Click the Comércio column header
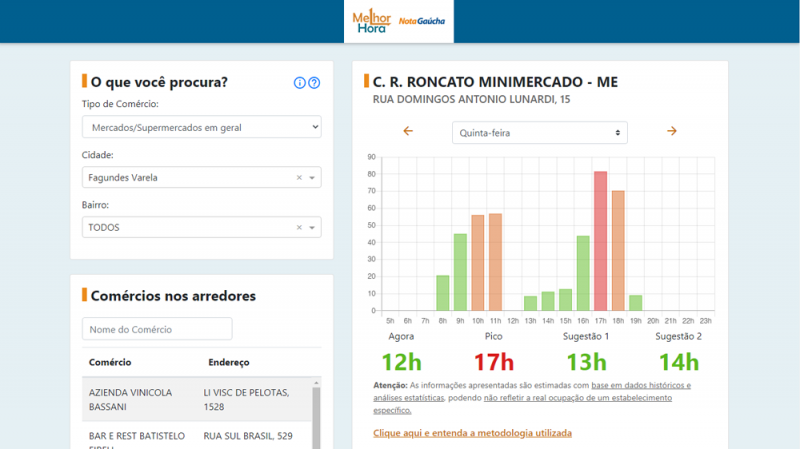The height and width of the screenshot is (449, 800). 110,362
